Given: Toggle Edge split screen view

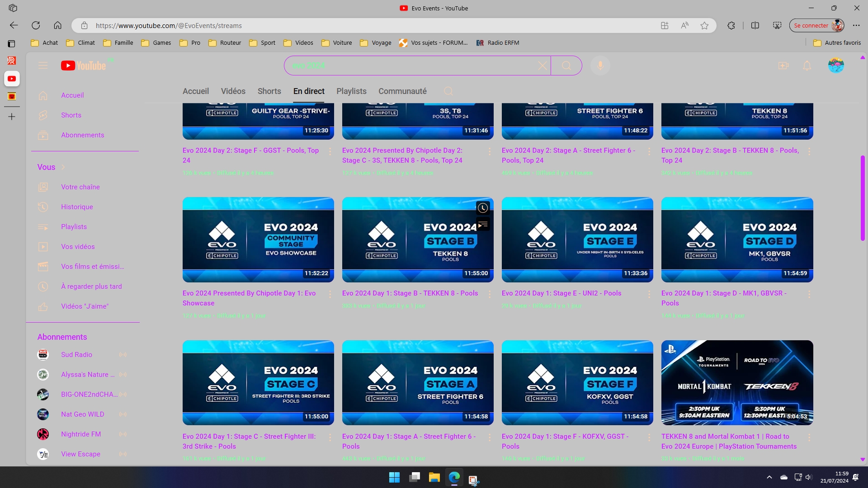Looking at the screenshot, I should tap(755, 26).
